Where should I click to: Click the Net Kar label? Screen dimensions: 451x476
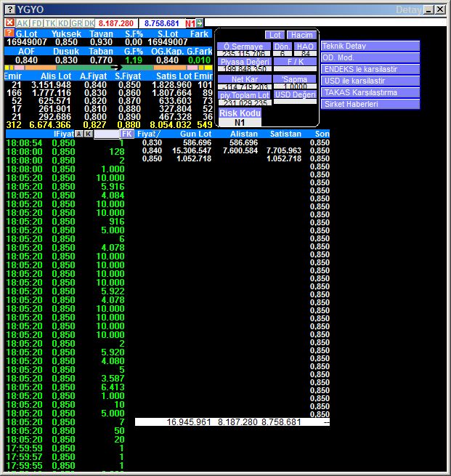tap(245, 79)
